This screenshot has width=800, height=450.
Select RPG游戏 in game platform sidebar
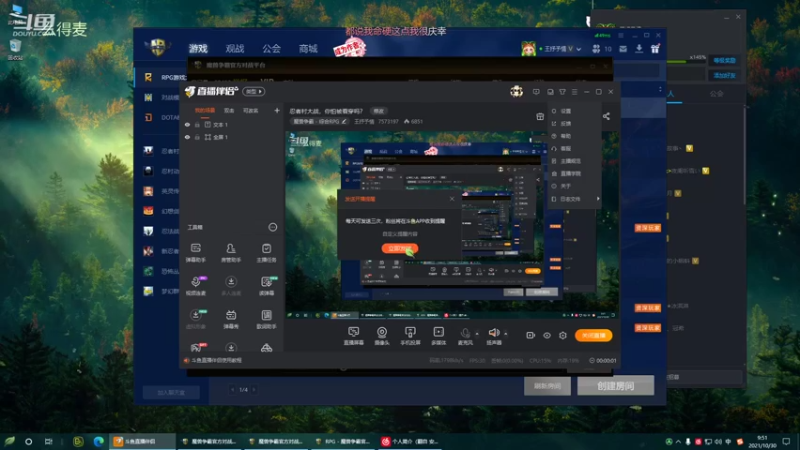click(x=166, y=77)
